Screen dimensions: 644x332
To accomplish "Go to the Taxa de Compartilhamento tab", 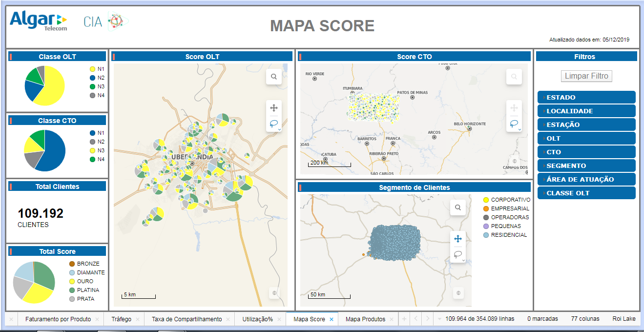I will (x=187, y=319).
